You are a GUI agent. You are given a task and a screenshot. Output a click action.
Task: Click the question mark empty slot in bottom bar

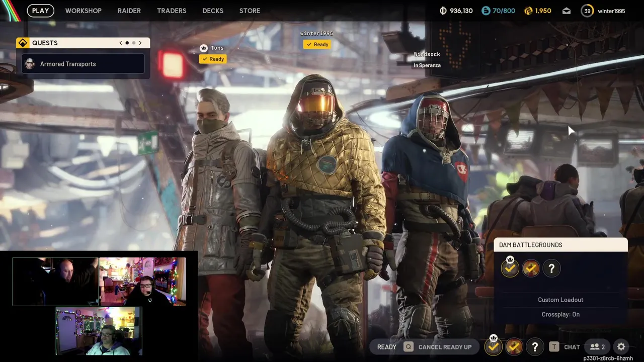[535, 346]
